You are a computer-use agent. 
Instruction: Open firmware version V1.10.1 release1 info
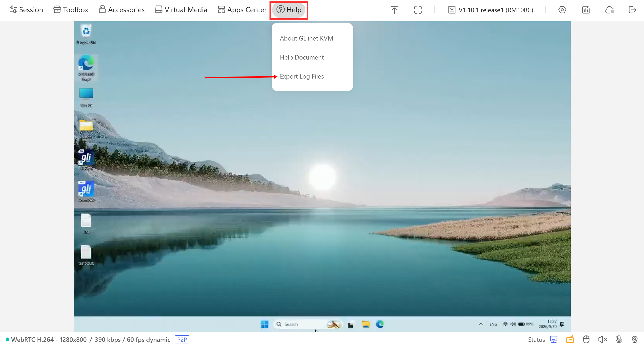click(491, 10)
